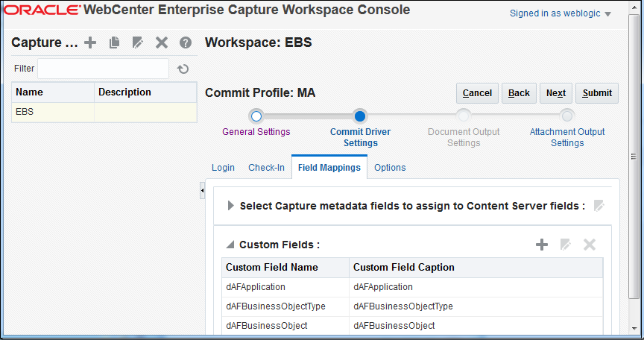644x340 pixels.
Task: Switch to the Login tab
Action: (x=223, y=168)
